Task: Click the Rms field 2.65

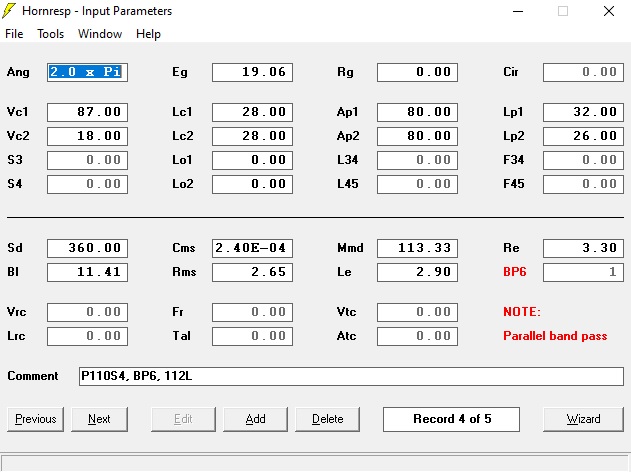Action: coord(252,272)
